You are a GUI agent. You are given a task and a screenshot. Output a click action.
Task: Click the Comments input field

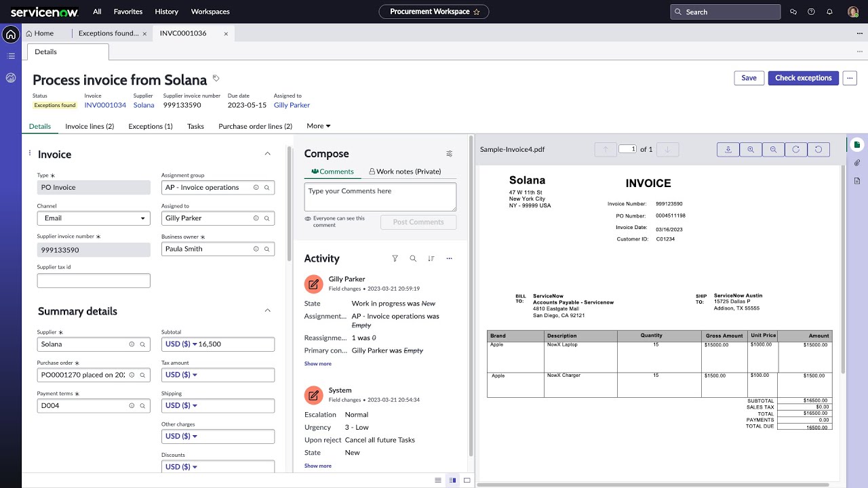coord(380,197)
